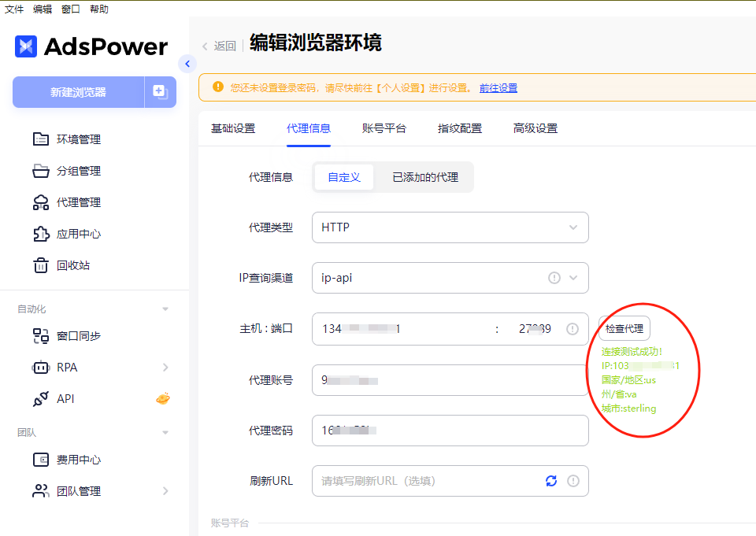Click the 新建浏览器 button

click(78, 91)
